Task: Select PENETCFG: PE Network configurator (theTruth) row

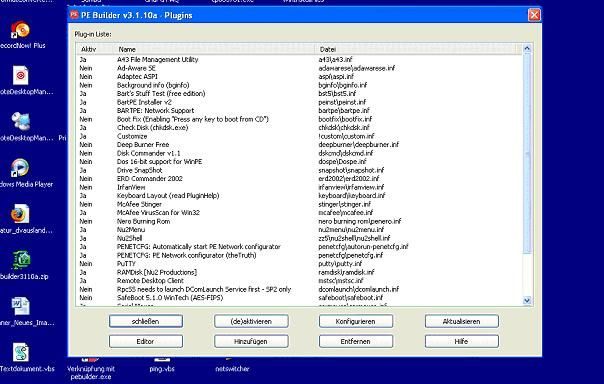Action: (299, 255)
